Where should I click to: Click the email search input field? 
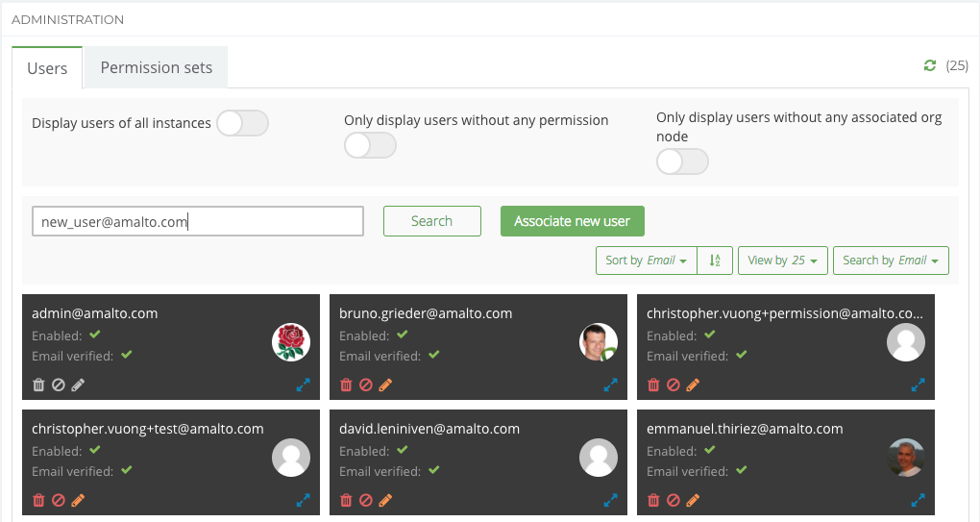tap(197, 221)
